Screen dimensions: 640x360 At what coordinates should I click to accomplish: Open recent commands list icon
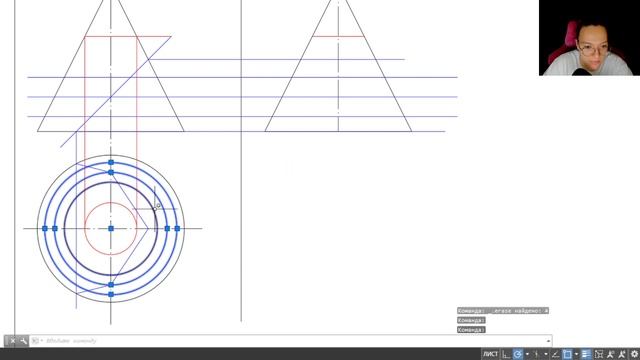pos(36,341)
